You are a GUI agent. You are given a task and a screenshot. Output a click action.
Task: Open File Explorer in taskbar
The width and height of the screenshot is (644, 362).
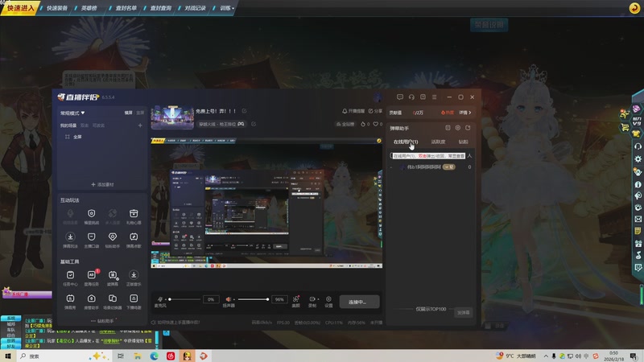[x=138, y=356]
